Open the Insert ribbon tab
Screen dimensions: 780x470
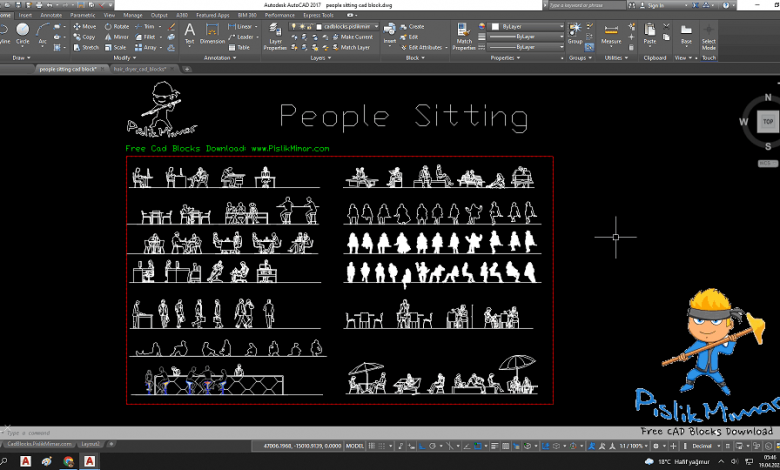25,15
